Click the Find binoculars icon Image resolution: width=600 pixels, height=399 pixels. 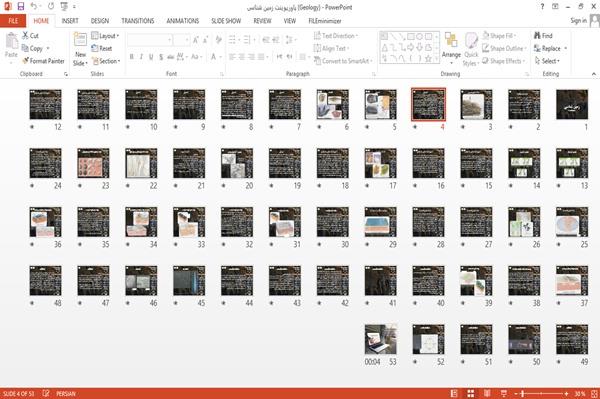tap(537, 36)
